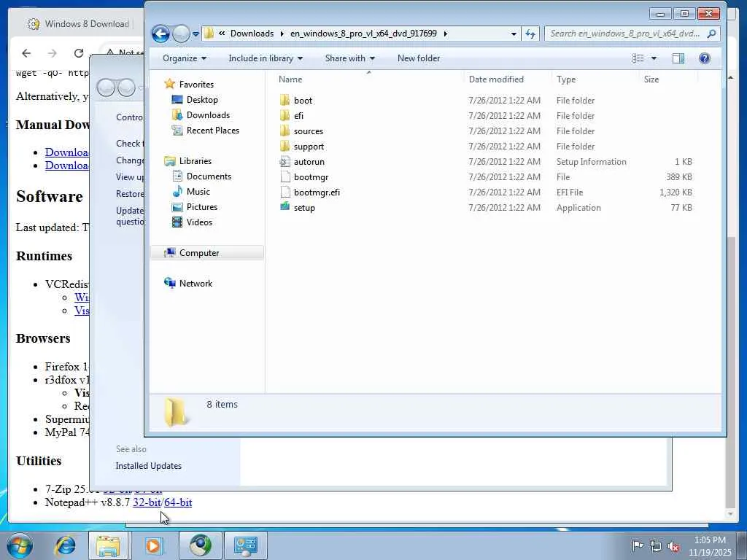
Task: Expand the arrow after Downloads in the breadcrumb
Action: (x=282, y=34)
